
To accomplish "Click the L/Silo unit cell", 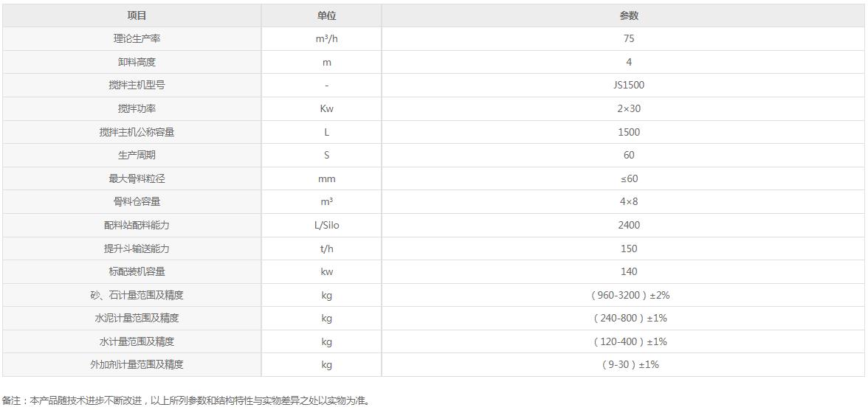I will tap(326, 225).
